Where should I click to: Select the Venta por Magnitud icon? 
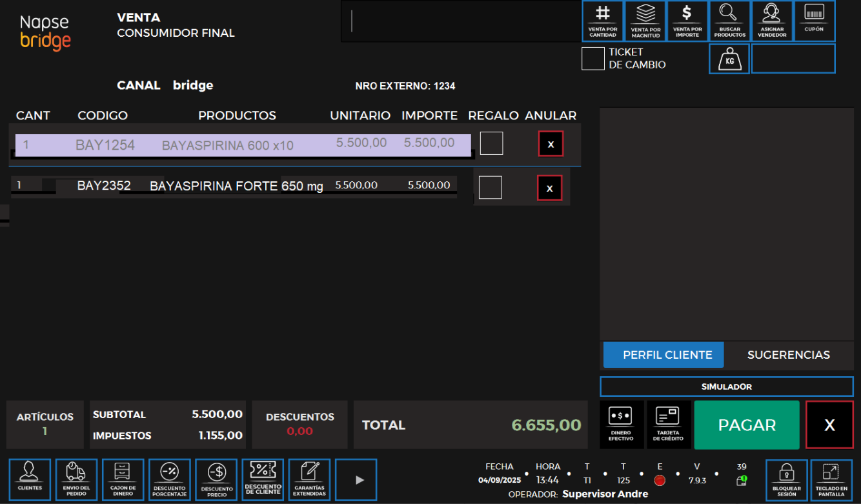click(x=645, y=21)
